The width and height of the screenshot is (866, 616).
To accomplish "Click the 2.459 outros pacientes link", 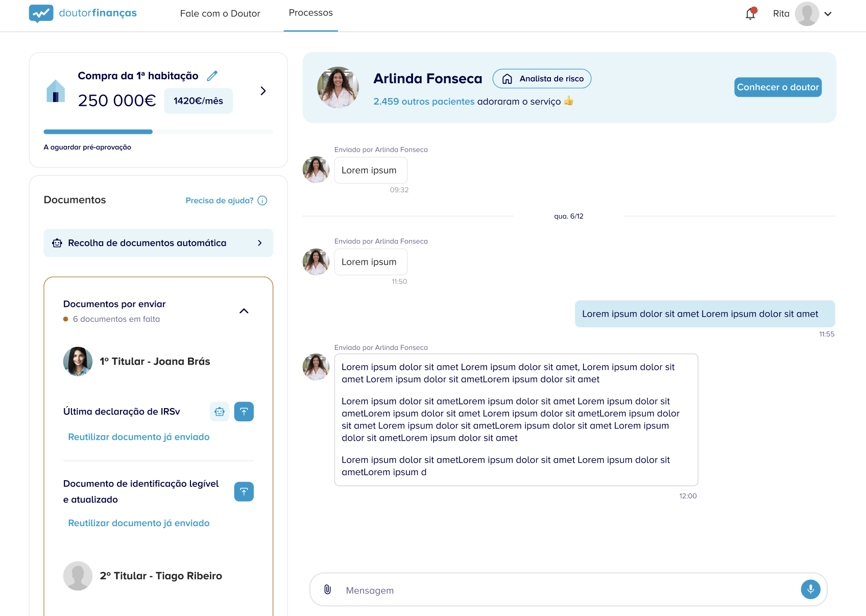I will click(424, 102).
